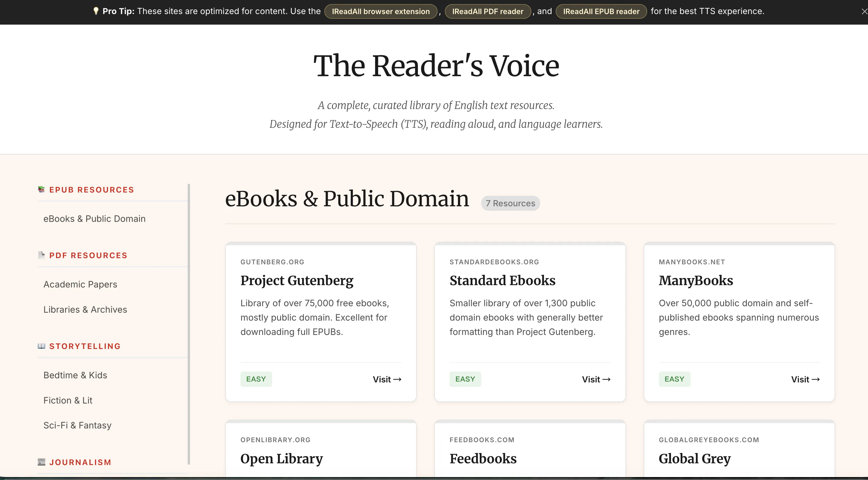This screenshot has width=868, height=480.
Task: Click the GLOBALGREYEBOOKS.COM domain label
Action: (x=709, y=440)
